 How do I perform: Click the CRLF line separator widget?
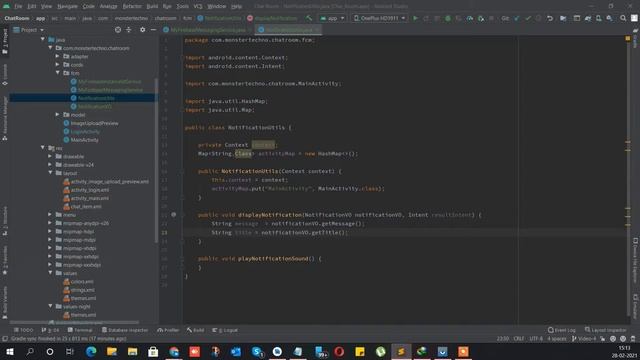(519, 338)
